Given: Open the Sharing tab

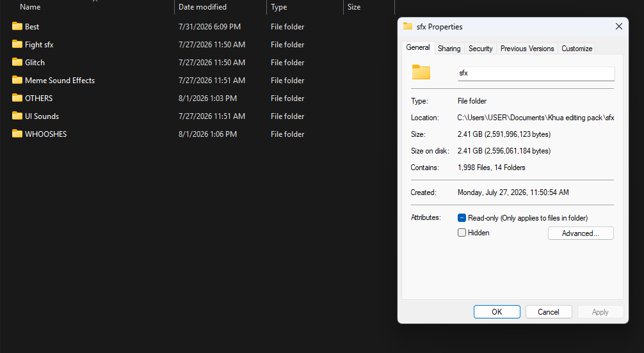Looking at the screenshot, I should pyautogui.click(x=449, y=49).
